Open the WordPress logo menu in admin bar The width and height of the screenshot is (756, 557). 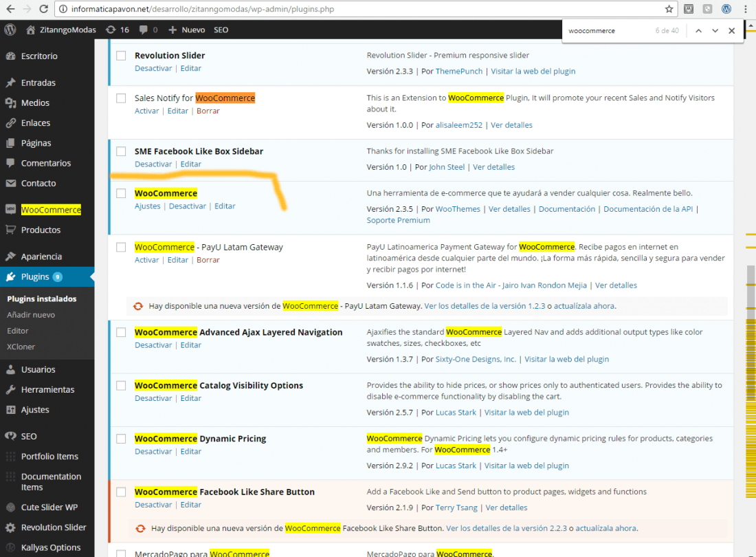(x=10, y=30)
